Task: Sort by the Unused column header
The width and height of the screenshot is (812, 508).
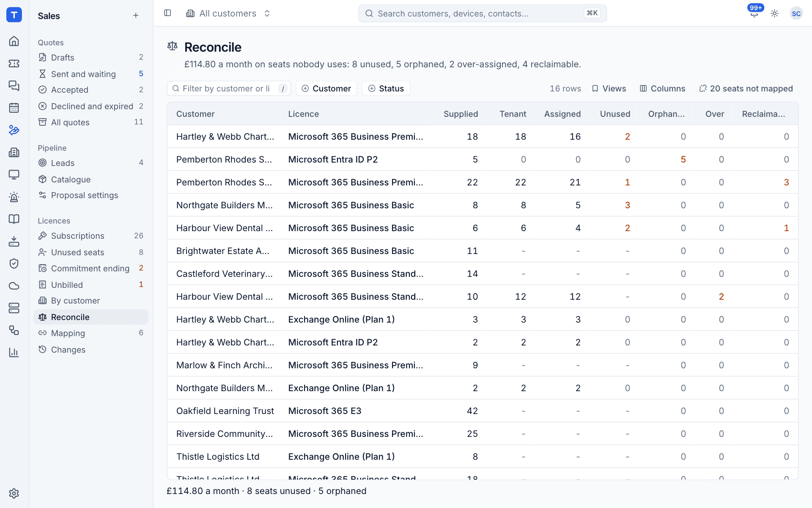Action: 615,114
